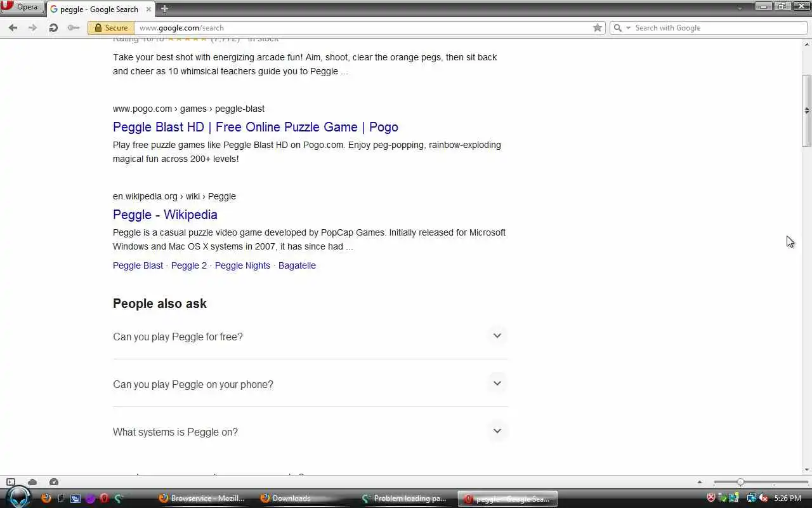
Task: Switch to Downloads taskbar window
Action: pos(304,498)
